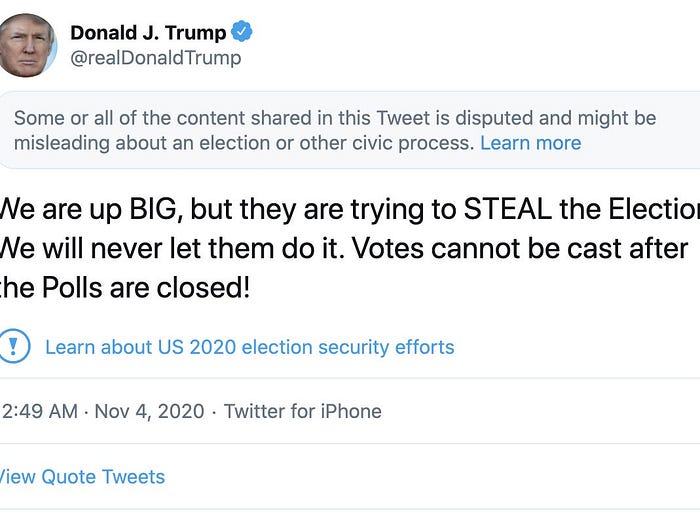Click the Donald J. Trump display name
Image resolution: width=700 pixels, height=525 pixels.
[148, 33]
